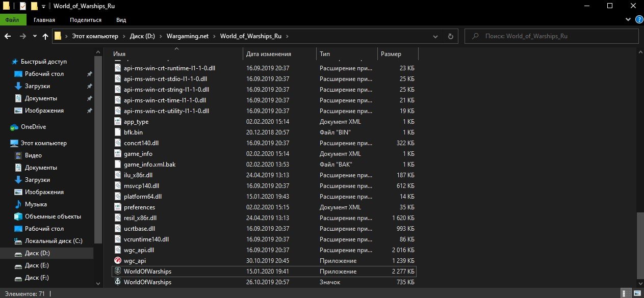Select the platform64.dll file
644x298 pixels.
264,197
